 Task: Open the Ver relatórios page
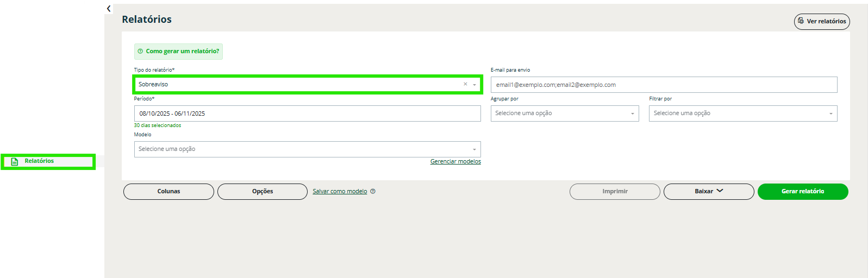(822, 22)
